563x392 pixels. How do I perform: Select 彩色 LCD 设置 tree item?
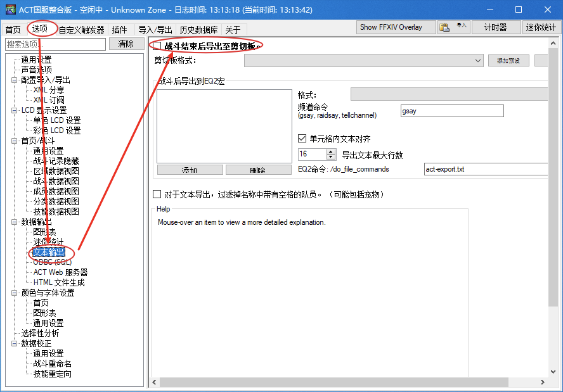56,130
